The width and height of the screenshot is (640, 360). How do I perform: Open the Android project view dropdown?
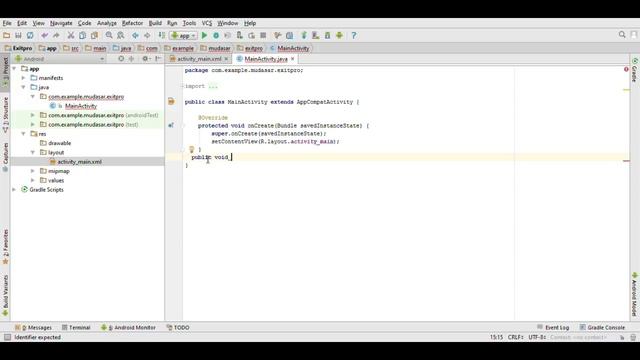coord(60,59)
